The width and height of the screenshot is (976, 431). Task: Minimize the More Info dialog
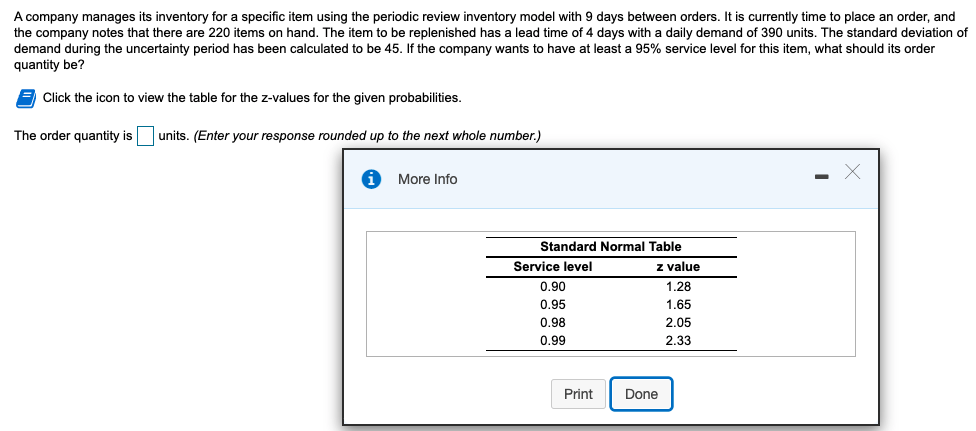[822, 178]
